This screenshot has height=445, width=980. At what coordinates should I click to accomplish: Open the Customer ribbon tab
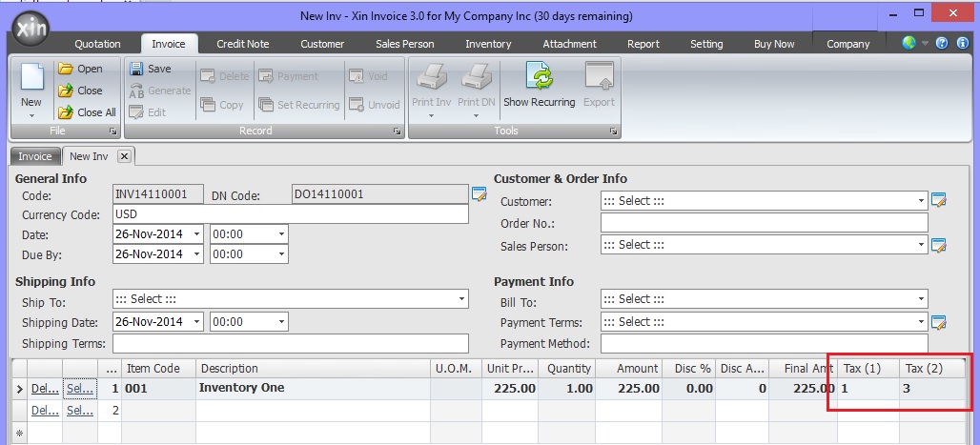(x=322, y=44)
